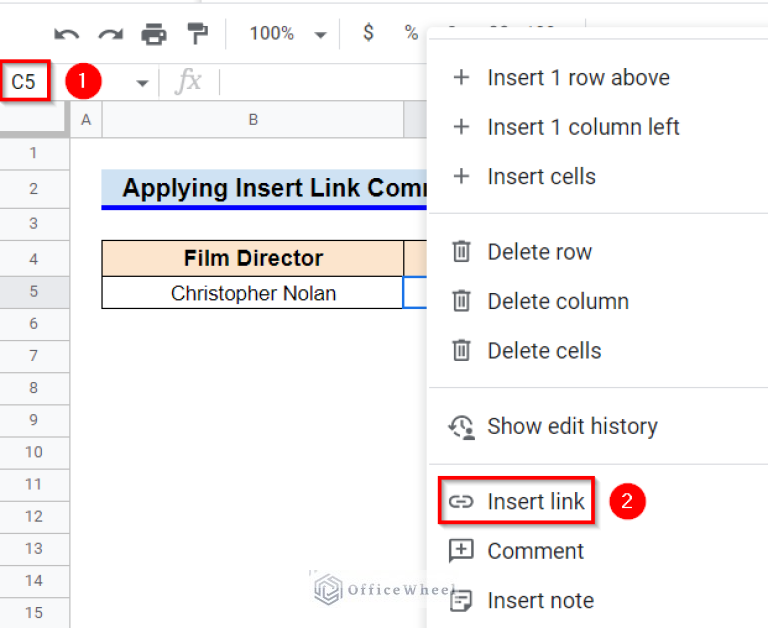Screen dimensions: 768x628
Task: Select Delete column option
Action: 558,301
